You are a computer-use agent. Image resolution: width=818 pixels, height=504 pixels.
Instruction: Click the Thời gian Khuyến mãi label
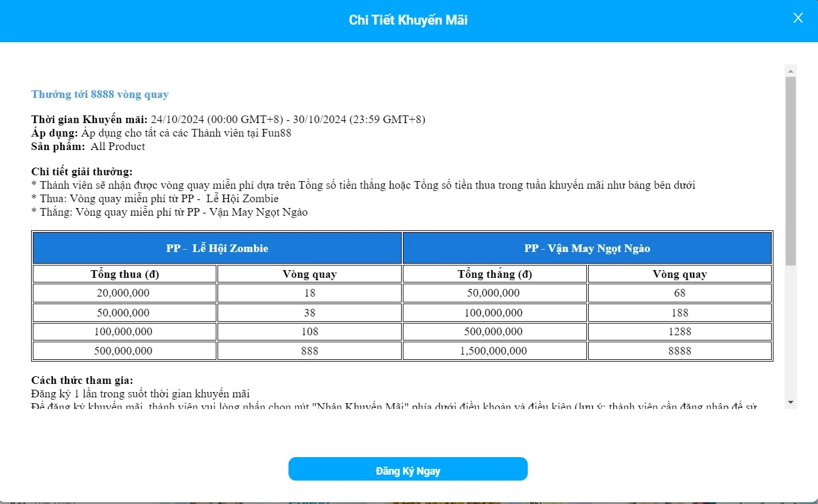[90, 120]
